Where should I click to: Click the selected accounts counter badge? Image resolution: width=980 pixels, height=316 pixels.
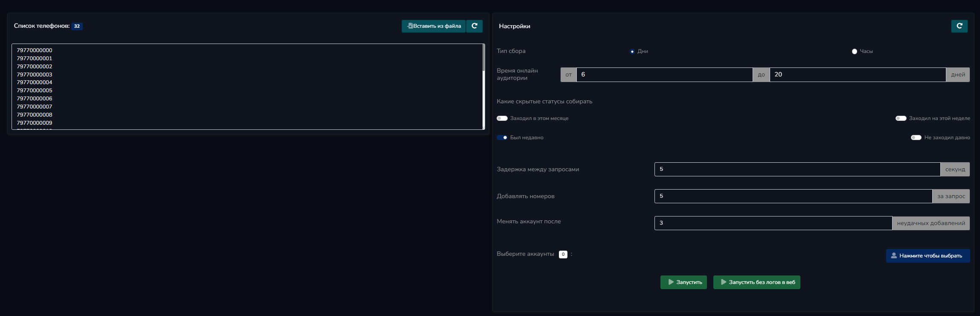(563, 255)
